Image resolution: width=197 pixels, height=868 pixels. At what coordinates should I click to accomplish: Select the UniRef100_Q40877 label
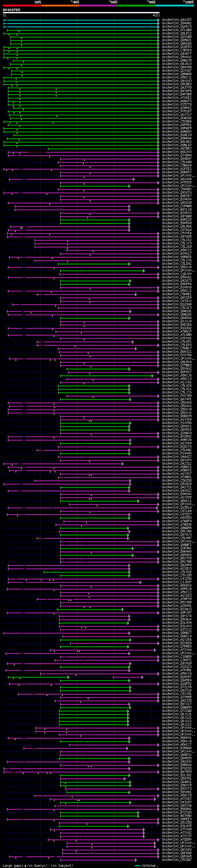coord(177,54)
